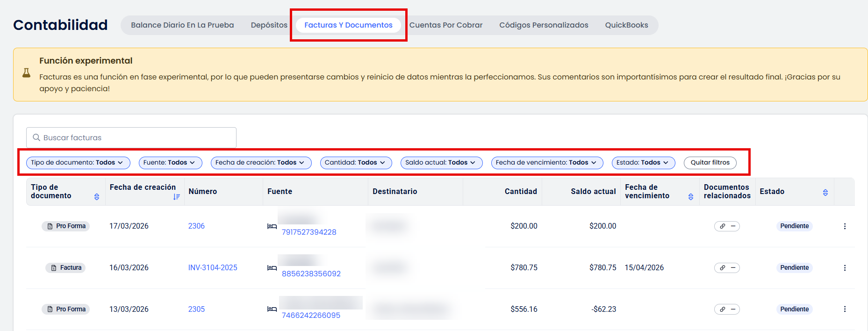Viewport: 868px width, 331px height.
Task: Click the Documentos relacionados column header
Action: tap(727, 192)
